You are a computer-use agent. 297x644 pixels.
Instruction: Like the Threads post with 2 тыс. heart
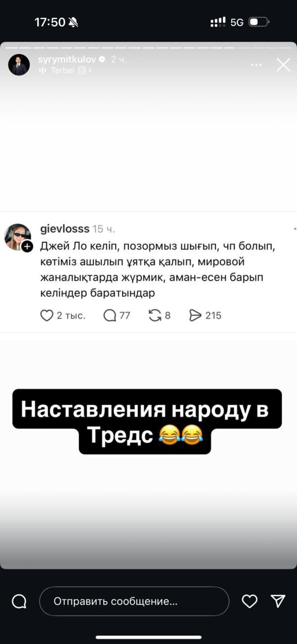pos(46,315)
